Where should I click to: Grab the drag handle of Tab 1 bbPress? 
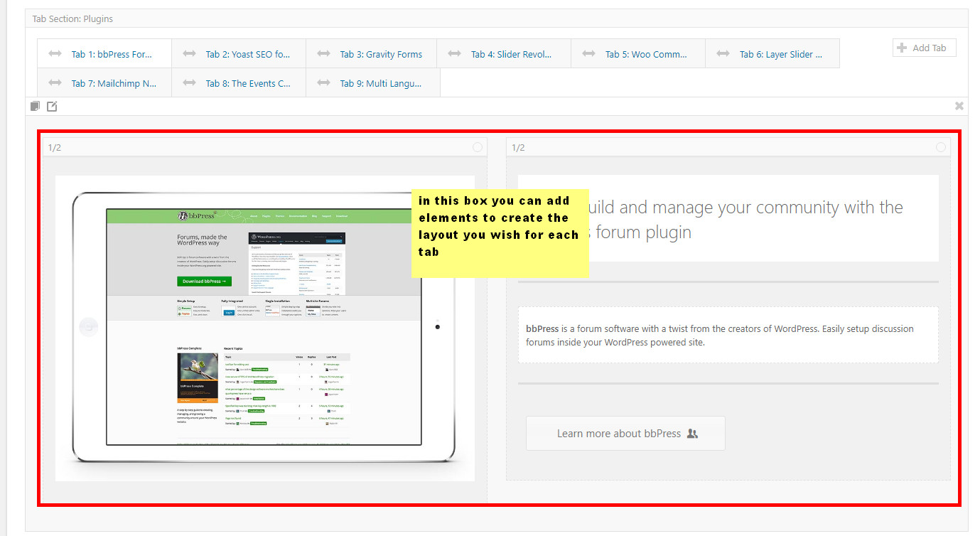(x=55, y=54)
